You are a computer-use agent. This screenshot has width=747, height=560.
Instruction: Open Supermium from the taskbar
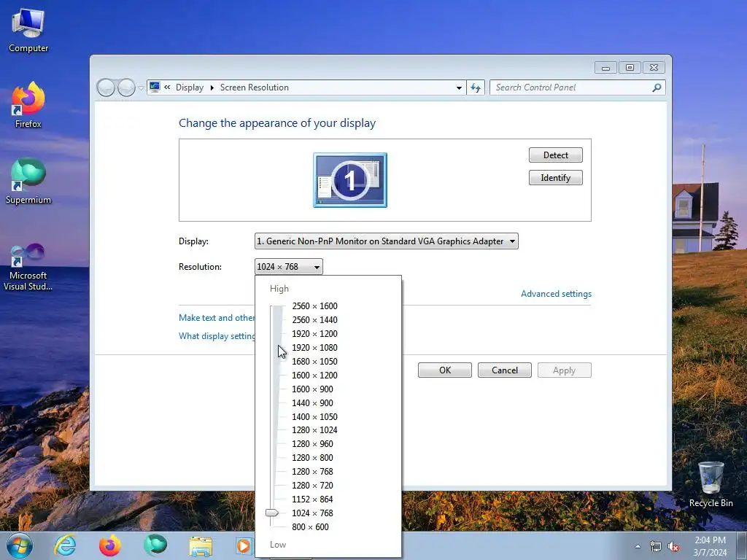(x=155, y=545)
